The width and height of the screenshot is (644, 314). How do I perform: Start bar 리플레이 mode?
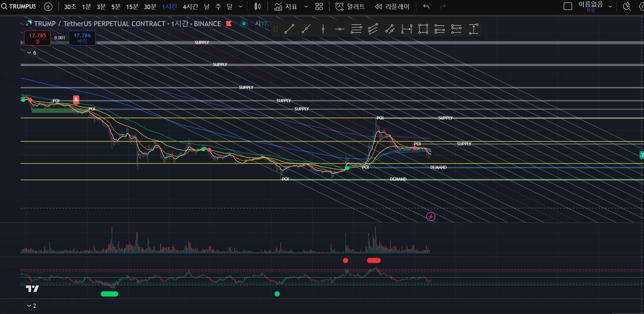(x=392, y=6)
